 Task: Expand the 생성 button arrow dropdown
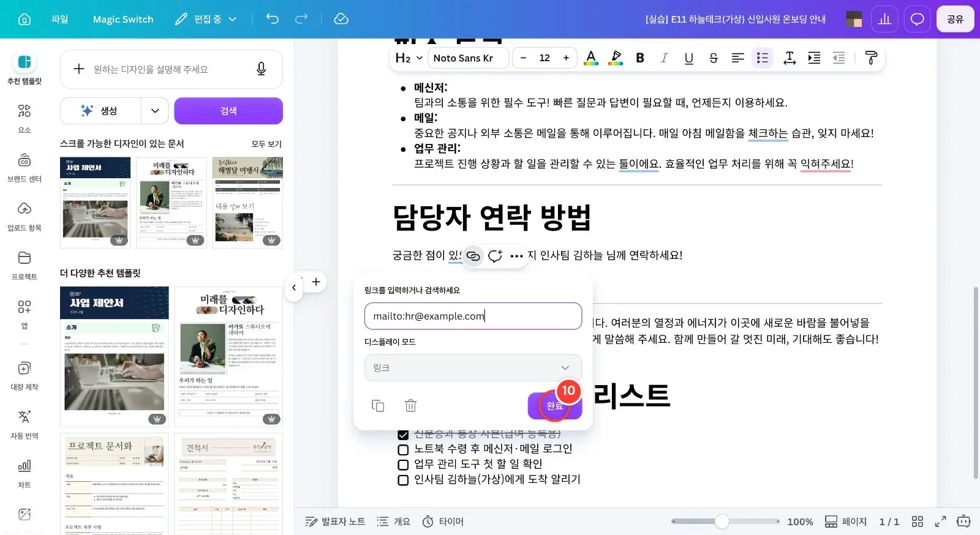point(155,111)
